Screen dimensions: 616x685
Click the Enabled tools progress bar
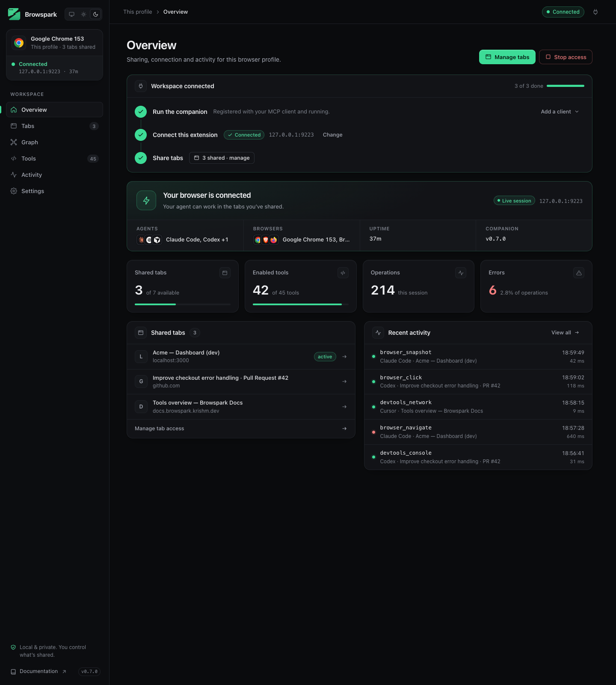[301, 304]
